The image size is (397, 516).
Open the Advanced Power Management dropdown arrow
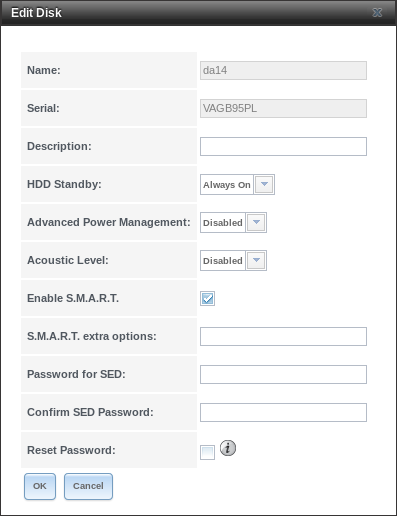click(x=256, y=222)
